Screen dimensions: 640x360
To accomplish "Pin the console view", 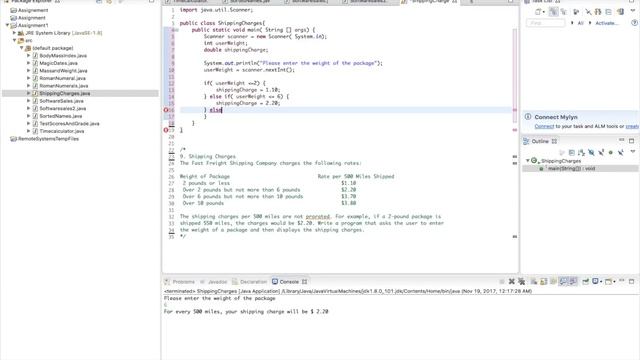I will click(x=585, y=282).
